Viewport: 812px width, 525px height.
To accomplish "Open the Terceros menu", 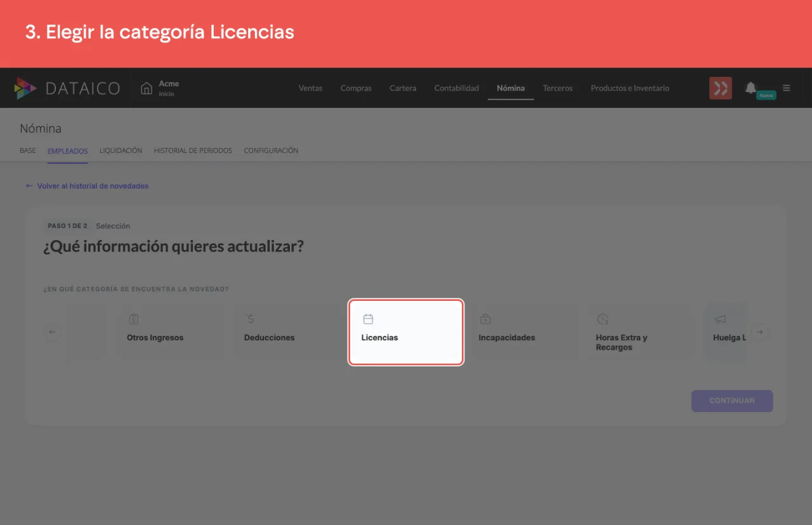I will coord(558,88).
